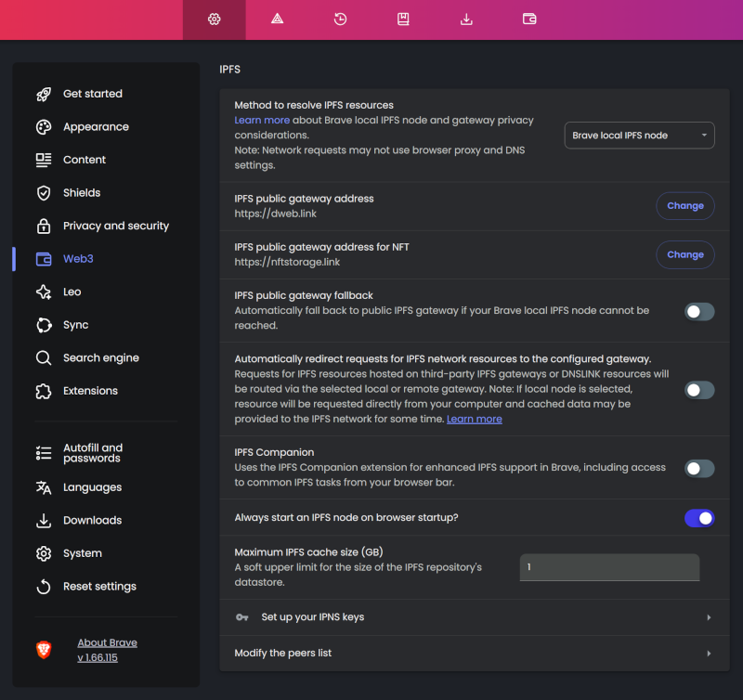Click the Downloads icon in top toolbar
743x700 pixels.
[467, 19]
